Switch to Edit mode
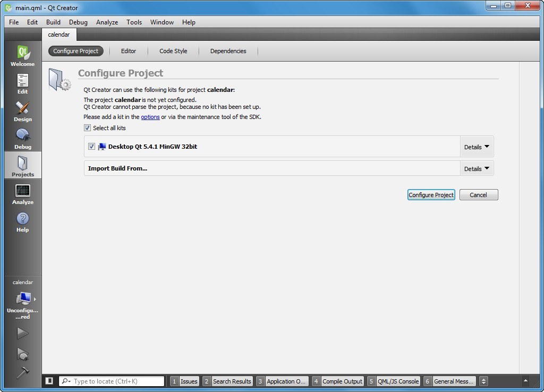 (22, 83)
